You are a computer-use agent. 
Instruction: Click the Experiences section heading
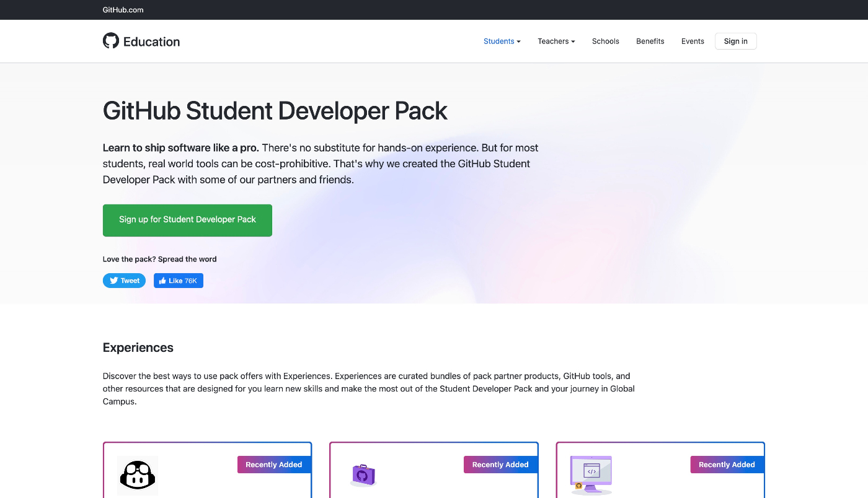click(x=138, y=347)
